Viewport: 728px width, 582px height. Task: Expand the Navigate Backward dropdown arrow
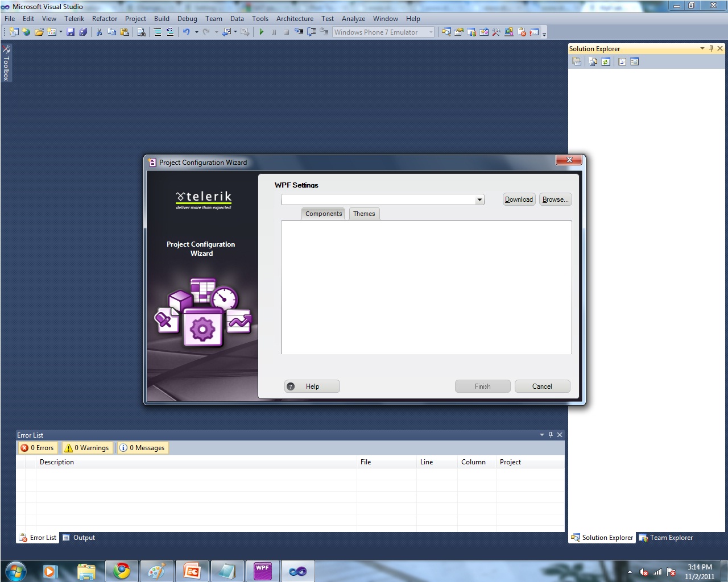click(235, 32)
